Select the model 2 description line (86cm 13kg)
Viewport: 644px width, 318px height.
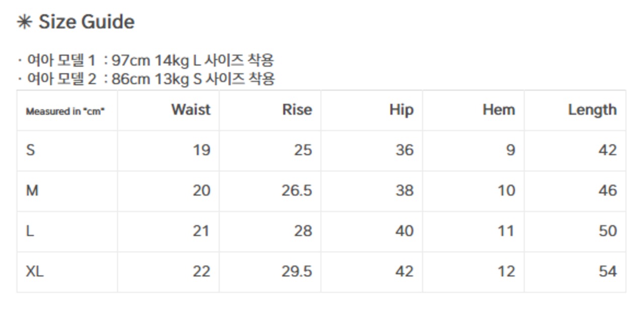[146, 79]
